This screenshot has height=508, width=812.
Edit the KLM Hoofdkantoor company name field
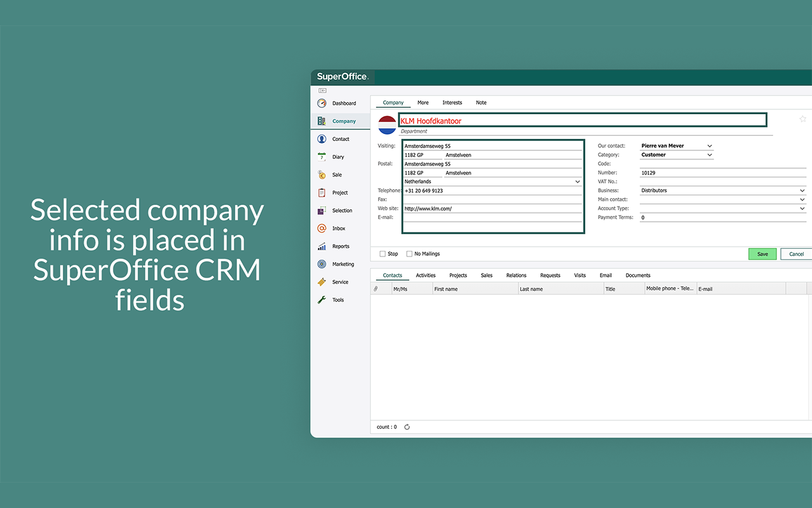[x=582, y=120]
